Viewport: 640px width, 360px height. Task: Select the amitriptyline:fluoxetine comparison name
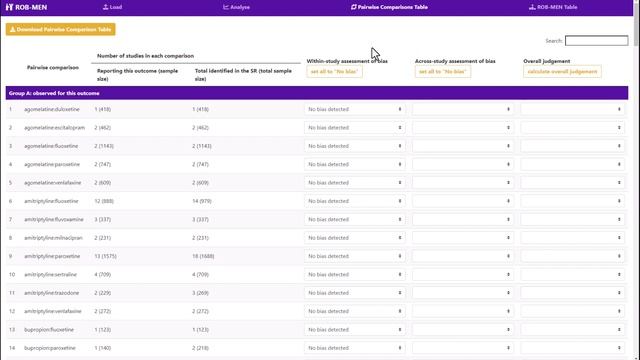(x=51, y=201)
